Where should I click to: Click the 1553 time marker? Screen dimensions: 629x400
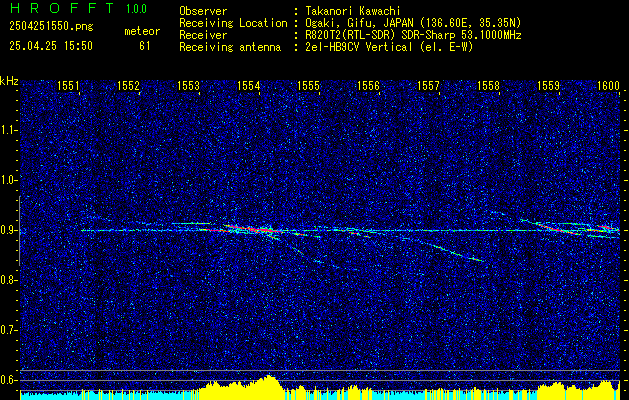188,86
